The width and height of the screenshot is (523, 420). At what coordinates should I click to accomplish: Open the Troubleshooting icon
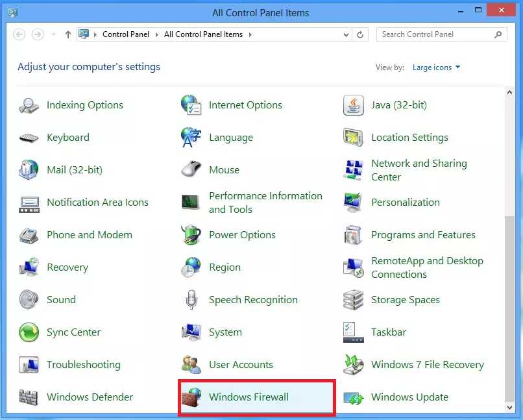click(29, 364)
